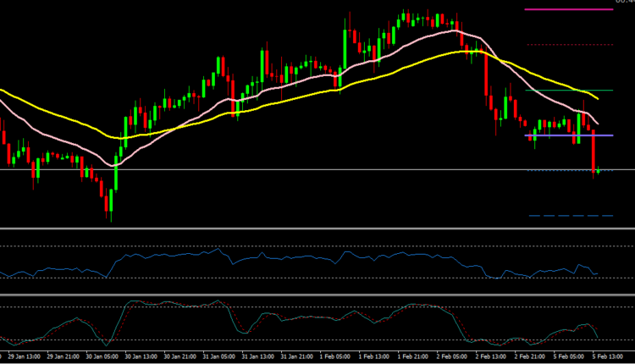Click the magenta horizontal line at top right
Viewport: 635px width, 364px height.
pos(568,9)
